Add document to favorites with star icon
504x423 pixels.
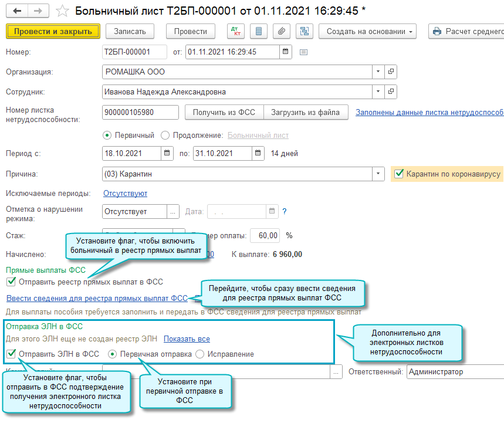pyautogui.click(x=62, y=11)
